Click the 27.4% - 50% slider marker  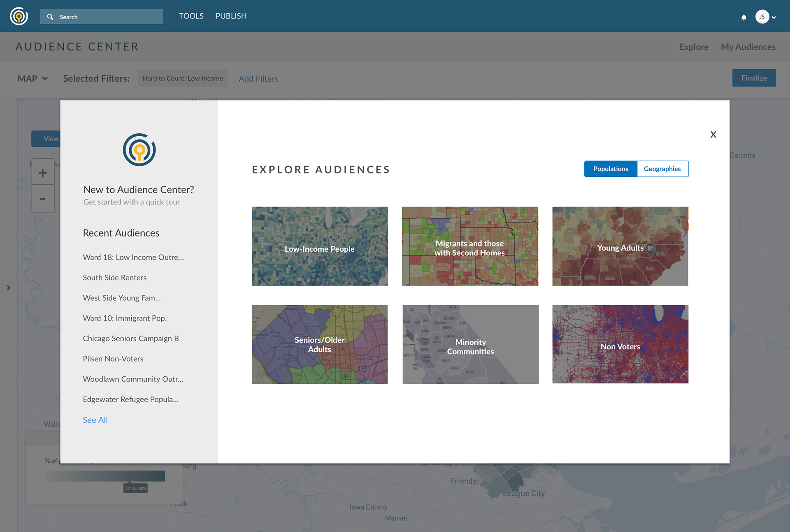tap(135, 488)
